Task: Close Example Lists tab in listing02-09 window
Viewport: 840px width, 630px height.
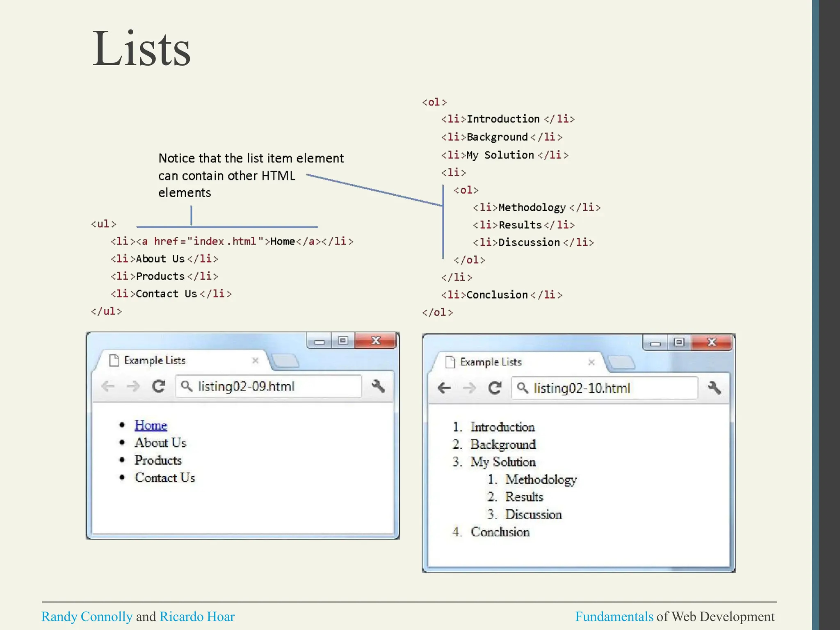Action: (x=255, y=361)
